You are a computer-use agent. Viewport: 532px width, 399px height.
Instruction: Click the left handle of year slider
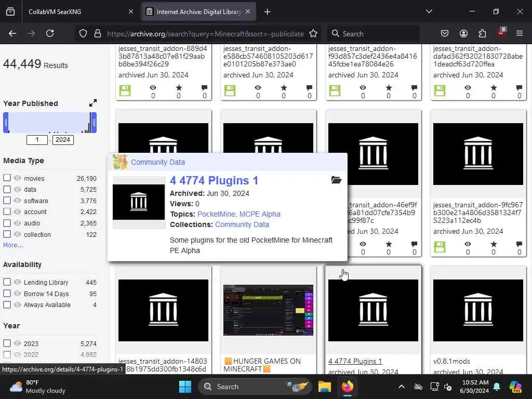click(6, 123)
